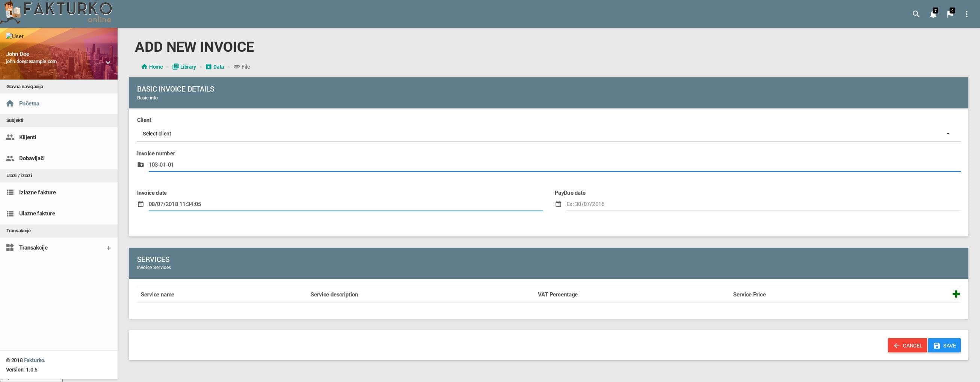The height and width of the screenshot is (382, 980).
Task: Click the Save button
Action: pyautogui.click(x=944, y=346)
